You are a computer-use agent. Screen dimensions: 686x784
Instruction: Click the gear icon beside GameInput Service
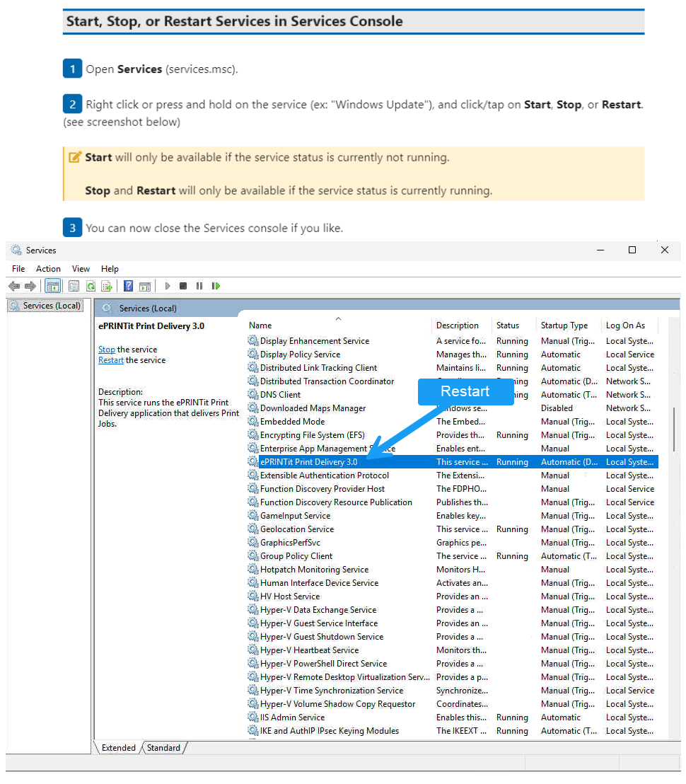tap(252, 516)
